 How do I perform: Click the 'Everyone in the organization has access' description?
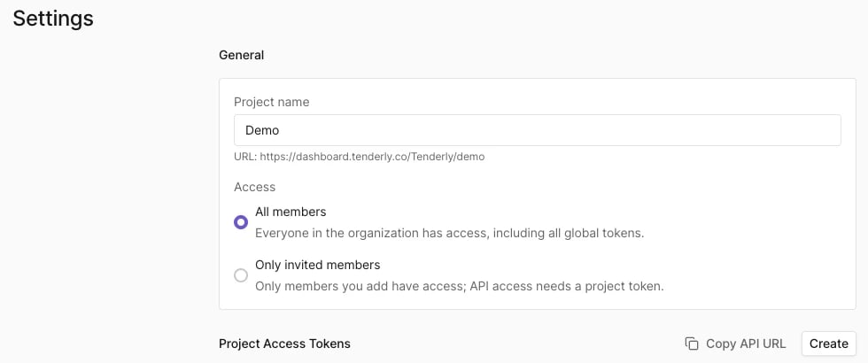pos(450,233)
